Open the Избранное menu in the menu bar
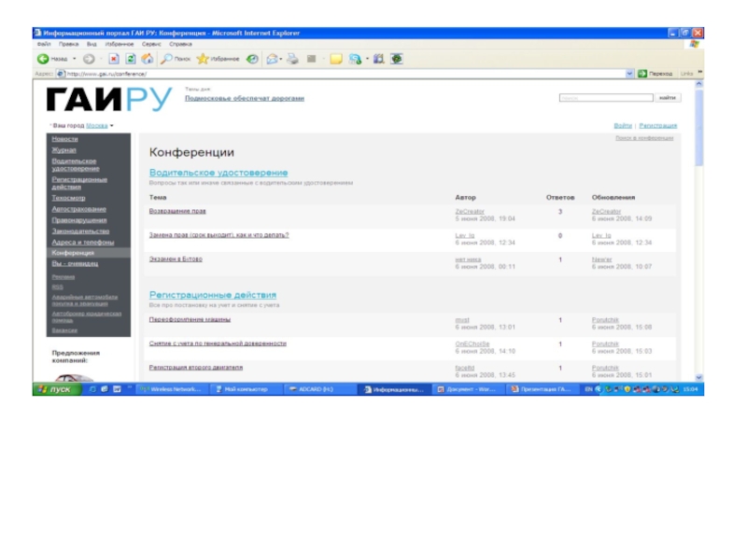 [x=120, y=44]
